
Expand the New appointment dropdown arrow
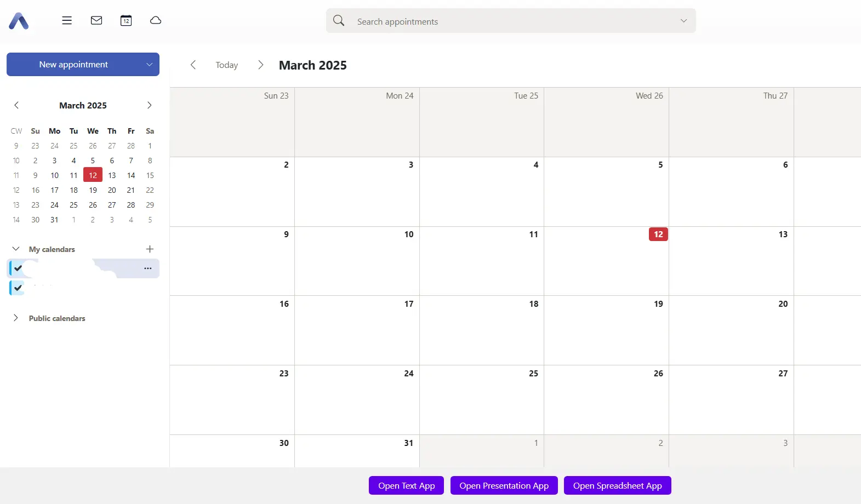[x=149, y=65]
